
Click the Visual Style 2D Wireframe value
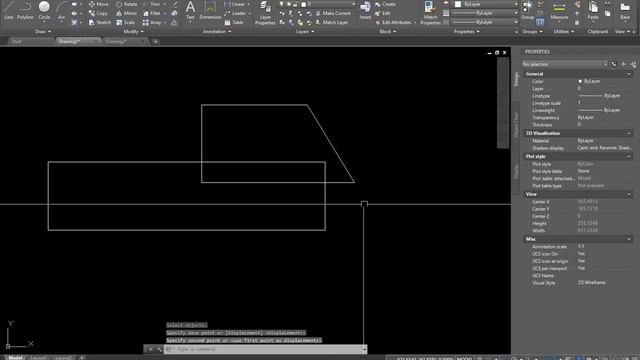click(591, 282)
